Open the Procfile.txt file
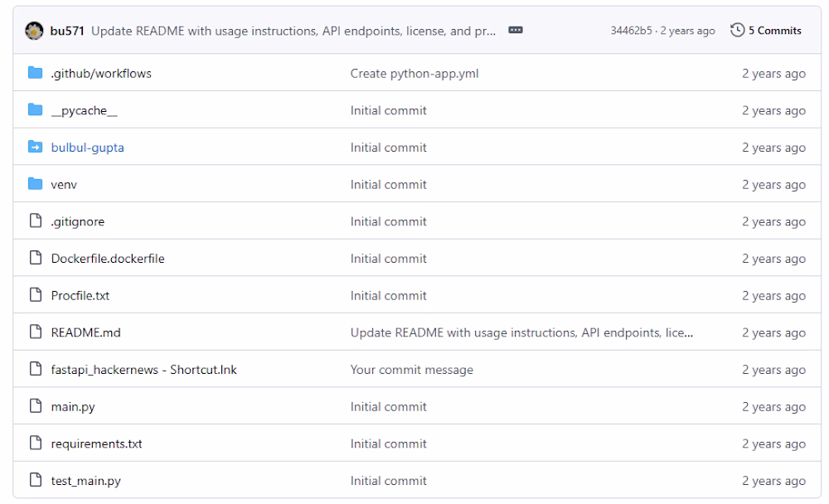The image size is (829, 504). [x=80, y=296]
